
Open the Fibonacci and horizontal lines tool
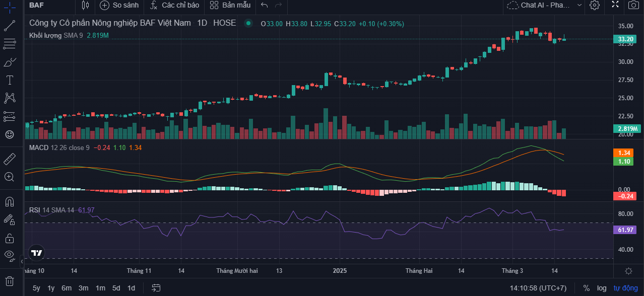10,44
